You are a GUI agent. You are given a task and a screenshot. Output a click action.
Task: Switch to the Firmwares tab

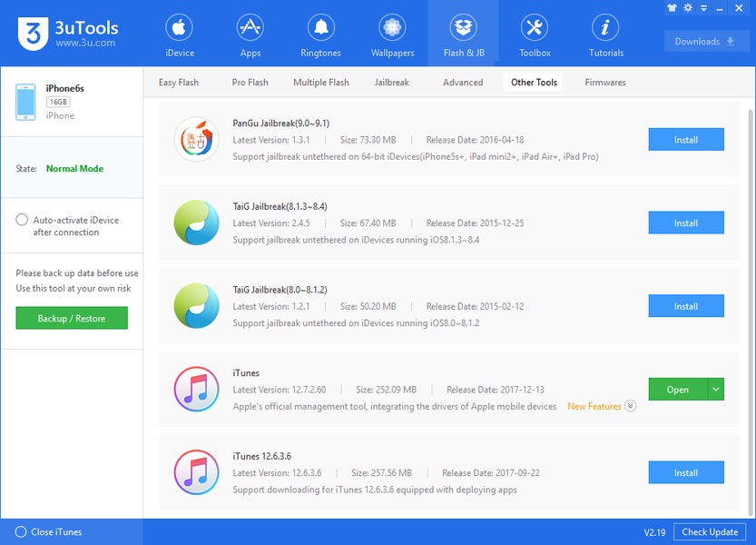point(604,83)
